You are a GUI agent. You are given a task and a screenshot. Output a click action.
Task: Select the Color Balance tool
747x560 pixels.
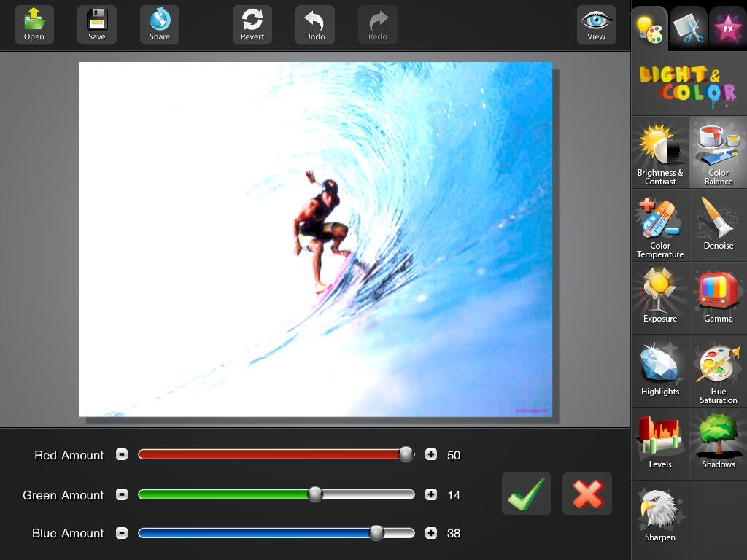719,153
